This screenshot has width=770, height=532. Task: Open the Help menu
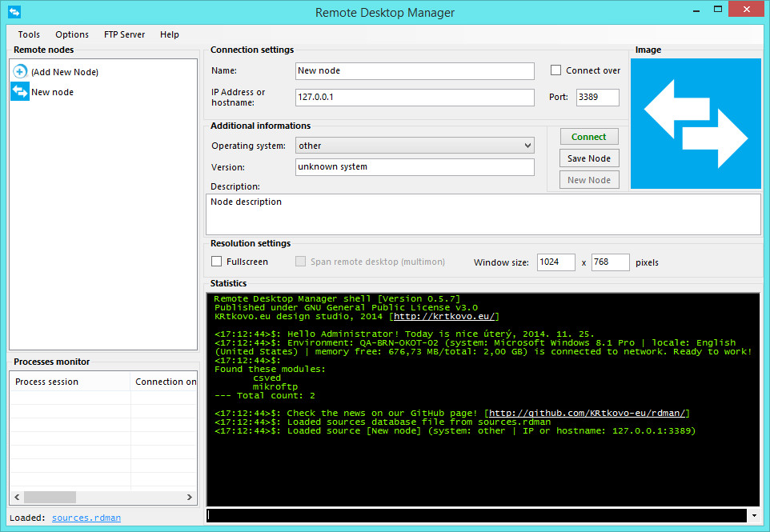[170, 34]
